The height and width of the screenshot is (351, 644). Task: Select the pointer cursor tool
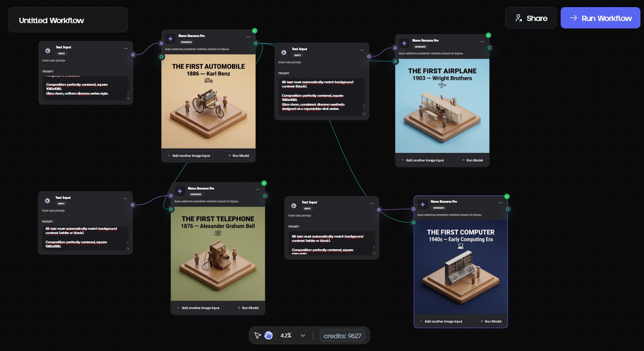(x=258, y=335)
